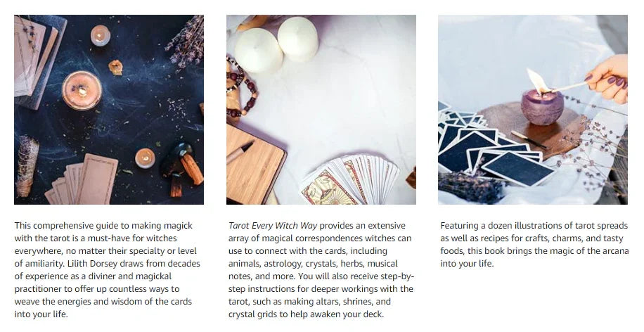Click the hand holding the lit match
The width and height of the screenshot is (644, 332).
[608, 79]
